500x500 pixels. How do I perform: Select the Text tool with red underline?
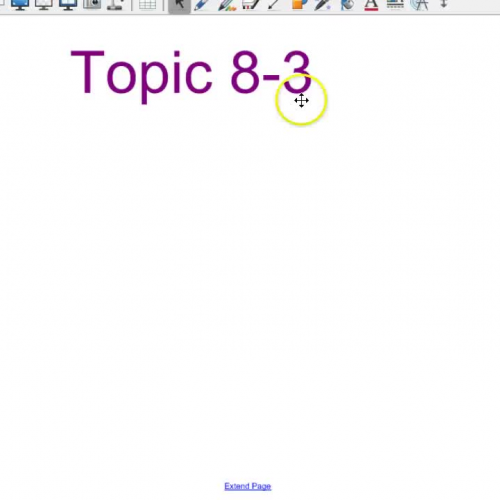(371, 5)
